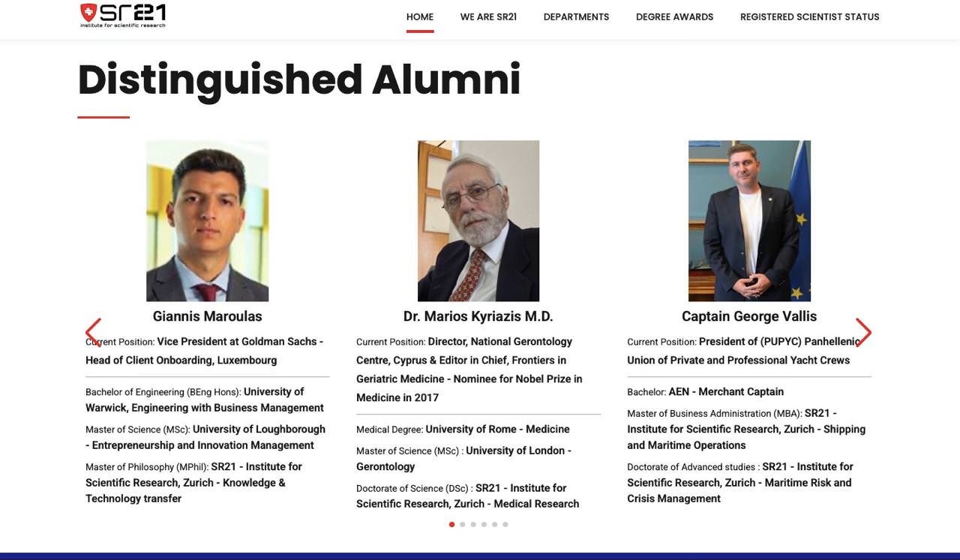
Task: Open the Home menu item
Action: point(420,17)
